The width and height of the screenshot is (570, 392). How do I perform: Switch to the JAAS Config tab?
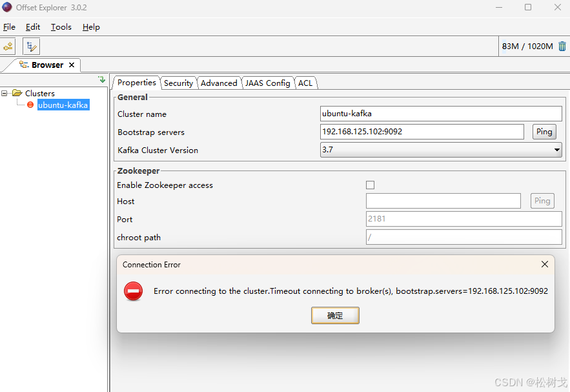(267, 83)
